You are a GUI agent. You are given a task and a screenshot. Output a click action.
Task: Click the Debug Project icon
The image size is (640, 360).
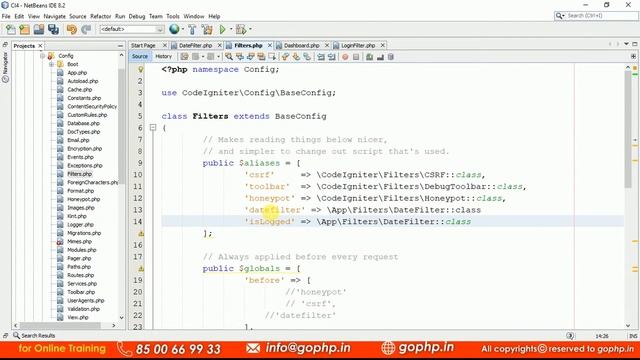(x=241, y=29)
